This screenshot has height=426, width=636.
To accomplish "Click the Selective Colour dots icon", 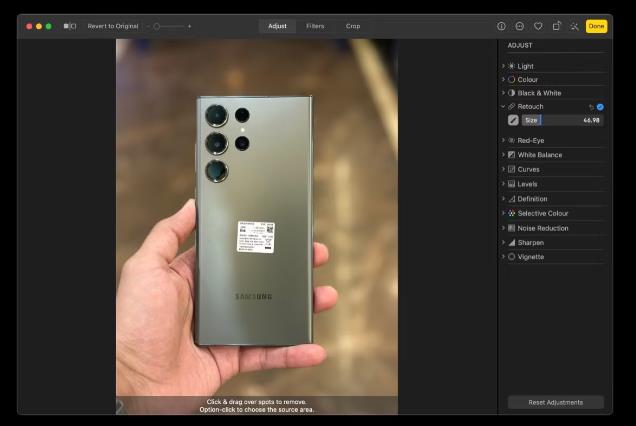I will tap(511, 213).
